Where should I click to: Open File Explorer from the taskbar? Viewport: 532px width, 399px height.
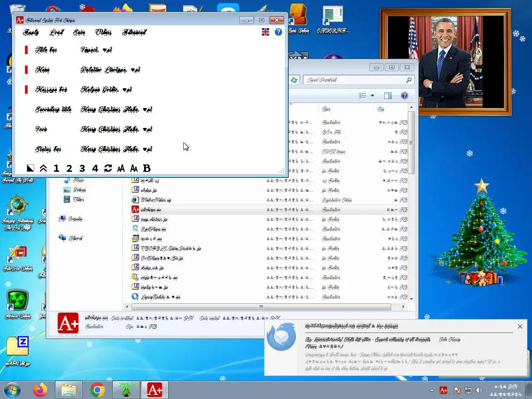(69, 390)
